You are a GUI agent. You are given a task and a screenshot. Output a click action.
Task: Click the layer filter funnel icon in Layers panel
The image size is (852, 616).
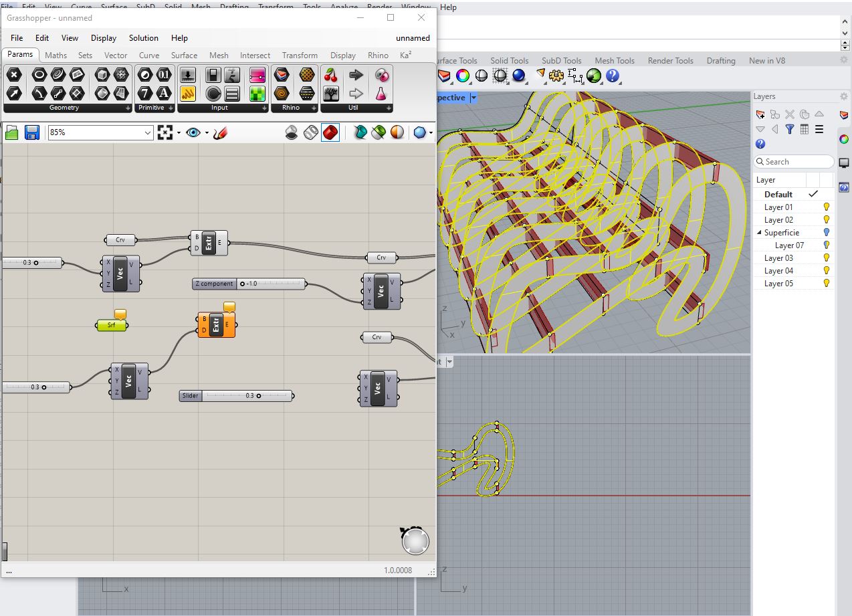coord(790,129)
